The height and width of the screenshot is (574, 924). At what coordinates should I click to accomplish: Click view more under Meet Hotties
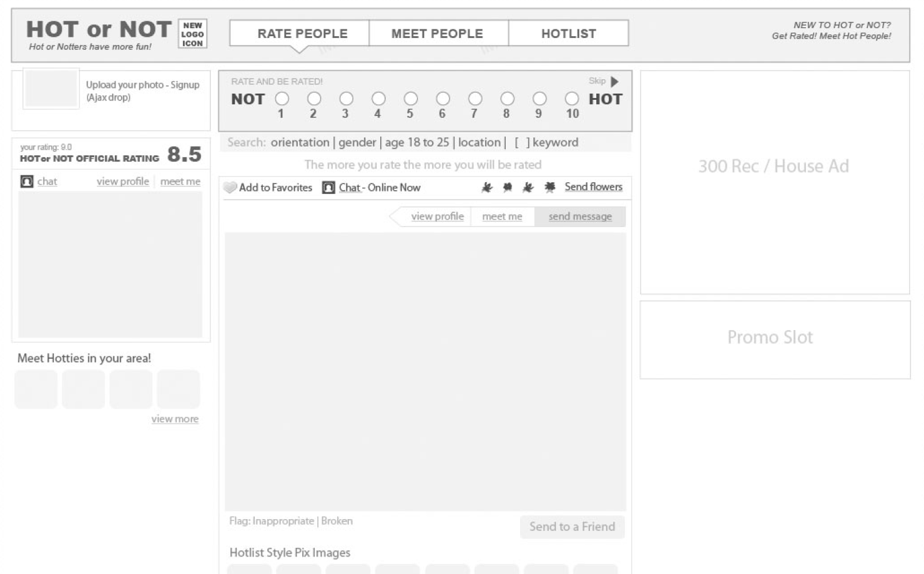pyautogui.click(x=175, y=419)
